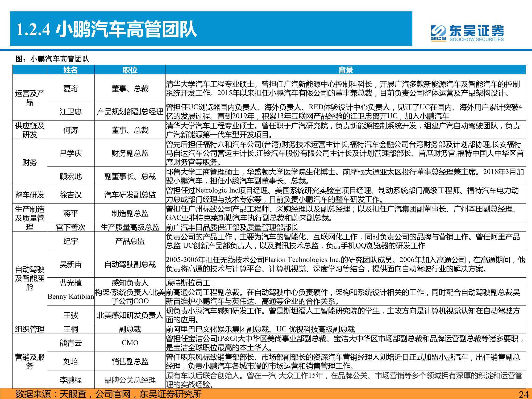Click the position cell 销售副总监
Screen dimensions: 532x399
click(130, 361)
